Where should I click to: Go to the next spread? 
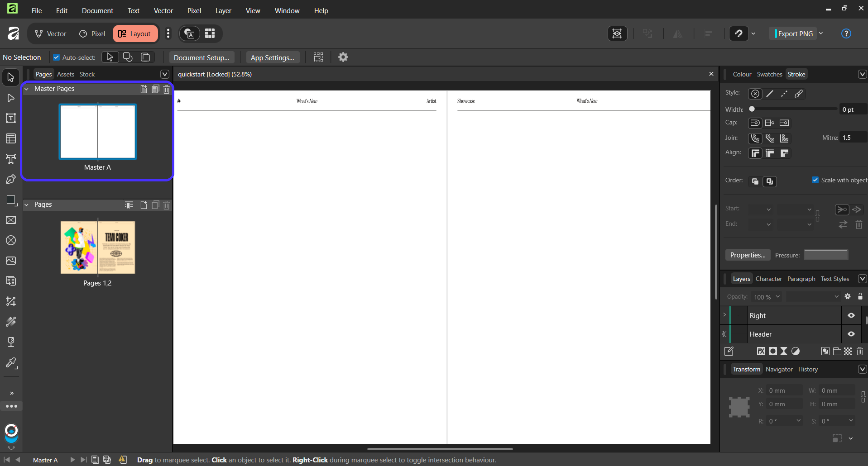[x=72, y=460]
